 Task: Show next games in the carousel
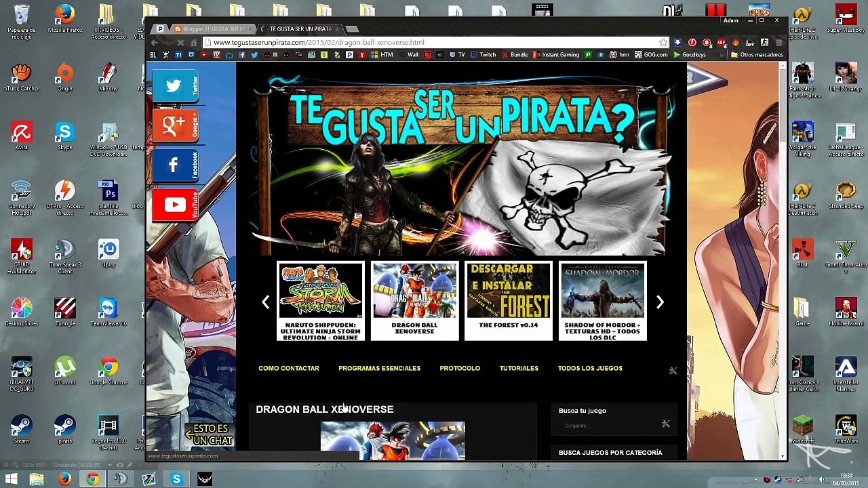[660, 302]
